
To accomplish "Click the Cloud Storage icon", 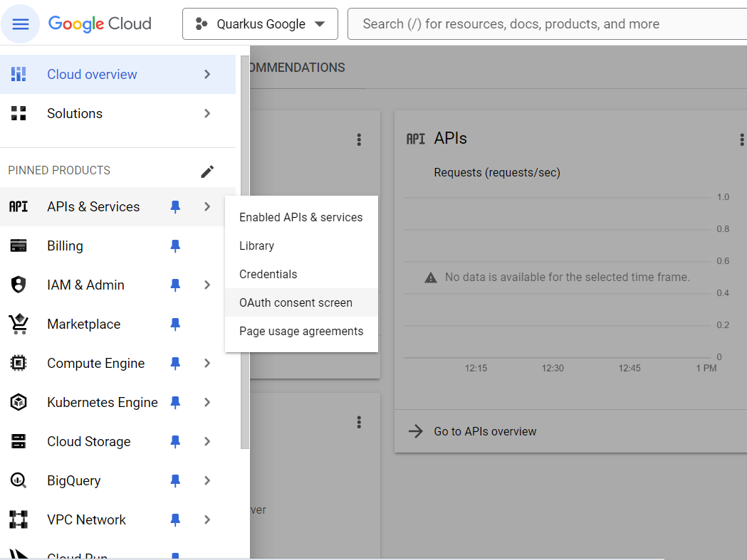I will [19, 441].
